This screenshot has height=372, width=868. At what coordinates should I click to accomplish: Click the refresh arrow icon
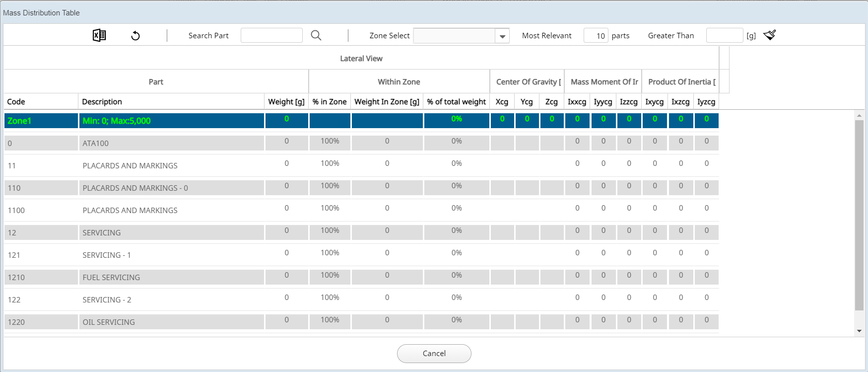[x=135, y=36]
